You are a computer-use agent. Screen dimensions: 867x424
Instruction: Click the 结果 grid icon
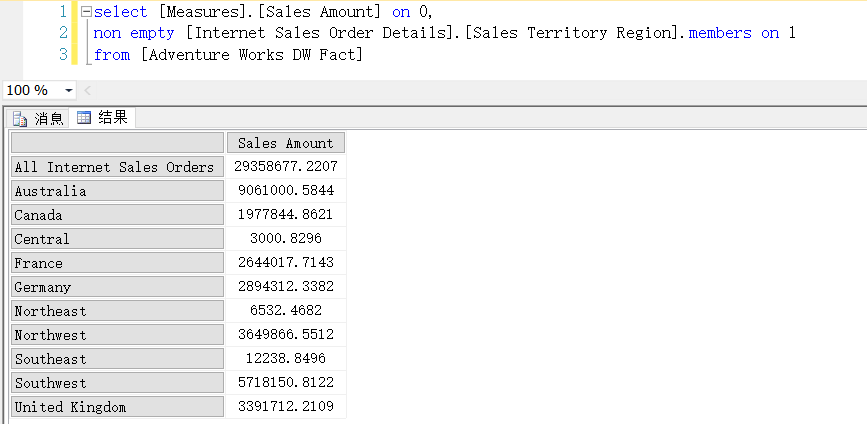pyautogui.click(x=84, y=117)
